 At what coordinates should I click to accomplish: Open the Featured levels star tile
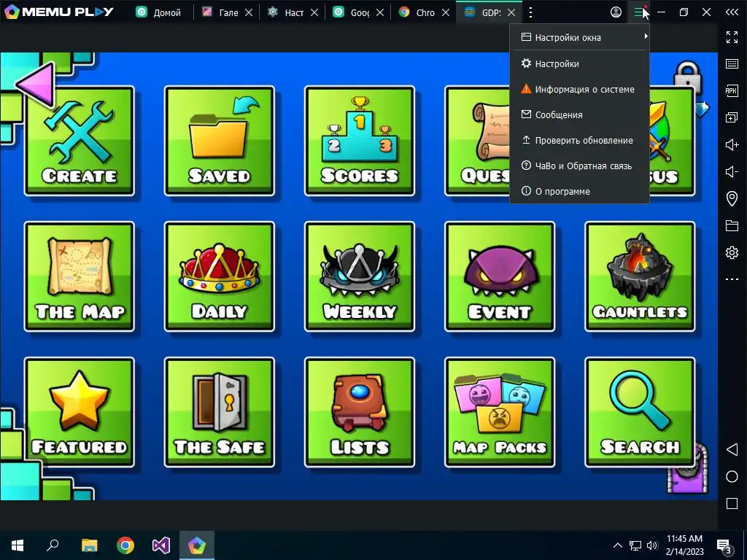(x=79, y=413)
